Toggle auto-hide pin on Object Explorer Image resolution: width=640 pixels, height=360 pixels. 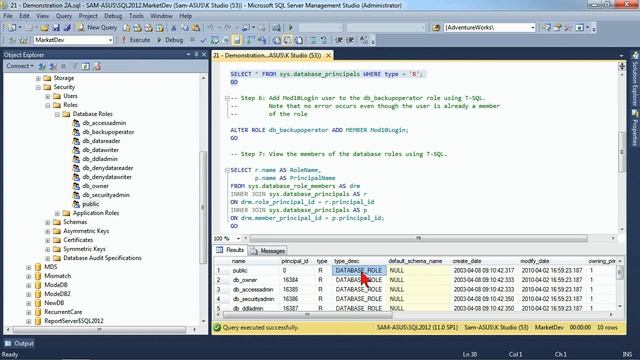click(x=196, y=54)
